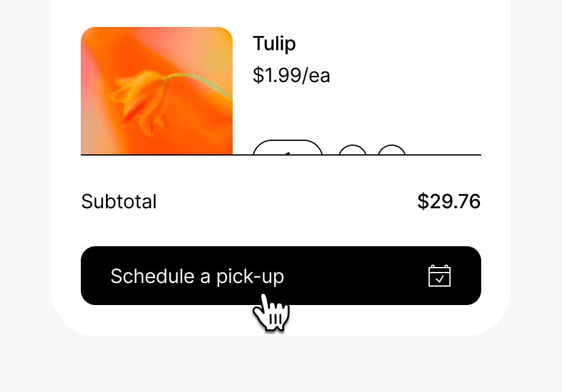Open the Tulip product image
The width and height of the screenshot is (562, 392).
pos(157,91)
